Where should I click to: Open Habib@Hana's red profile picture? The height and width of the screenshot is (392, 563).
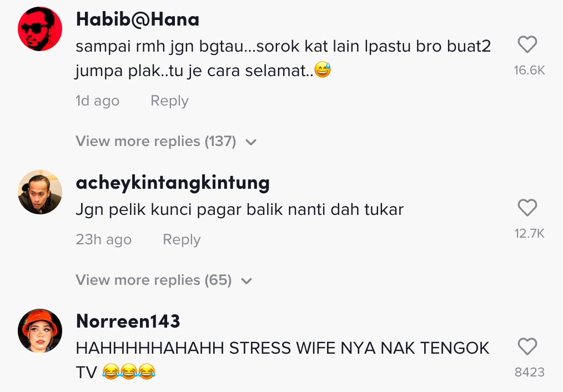pos(40,29)
